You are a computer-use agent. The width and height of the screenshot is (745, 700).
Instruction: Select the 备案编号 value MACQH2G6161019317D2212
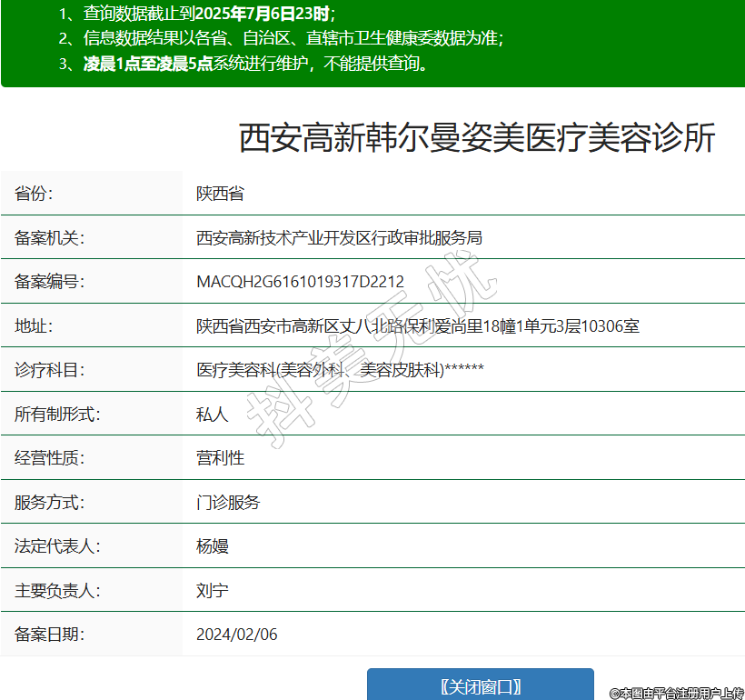click(300, 282)
